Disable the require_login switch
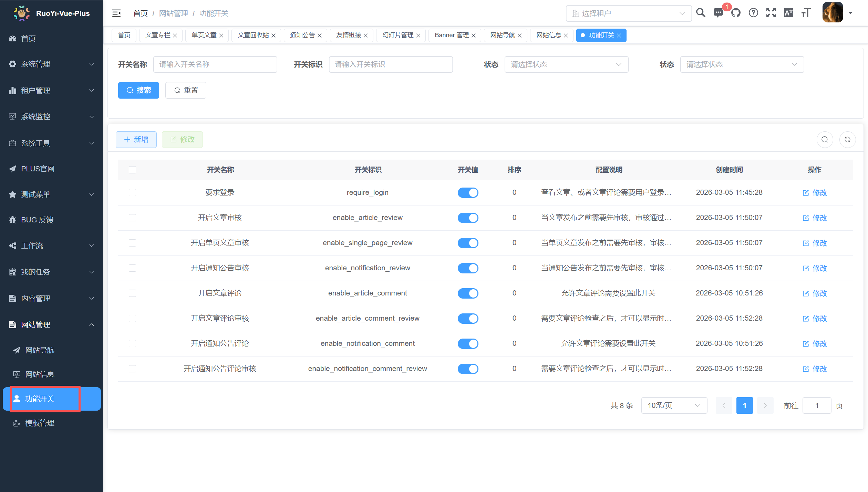Viewport: 868px width, 492px height. 468,192
